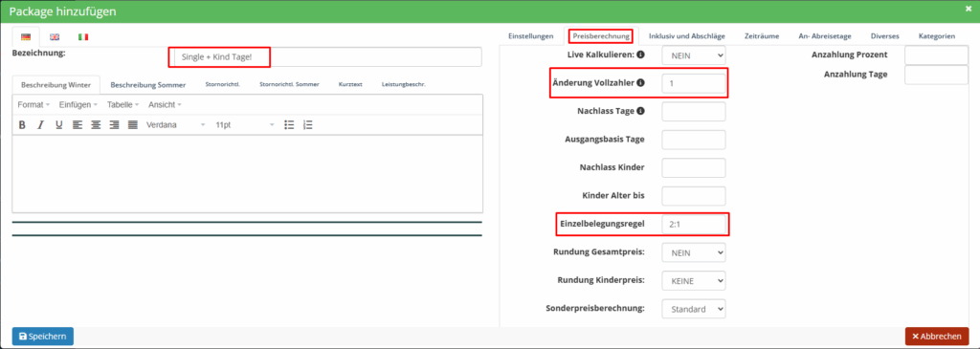Select Stornorichtl. Sommer tab
Screen dimensions: 980x349
(289, 84)
